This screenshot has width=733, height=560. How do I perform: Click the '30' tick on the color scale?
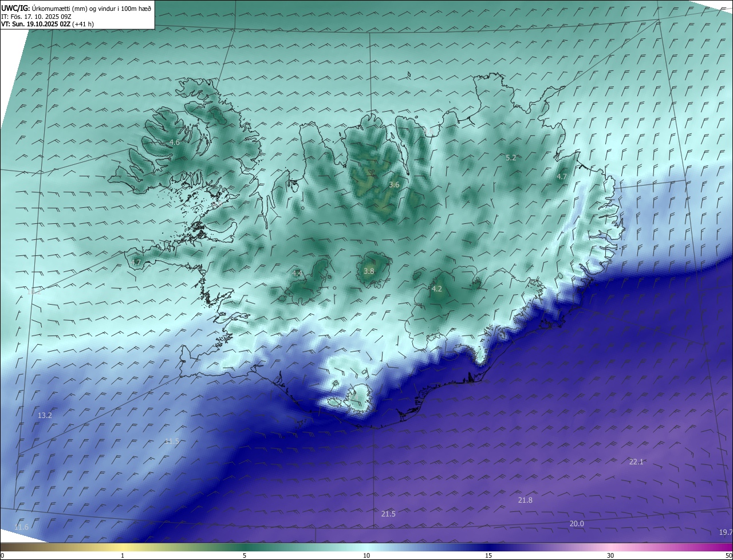coord(610,555)
